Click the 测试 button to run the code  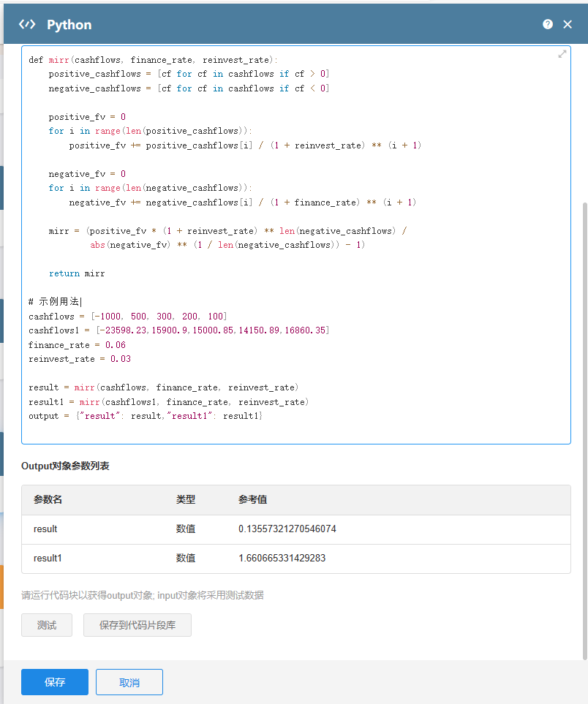click(x=46, y=624)
